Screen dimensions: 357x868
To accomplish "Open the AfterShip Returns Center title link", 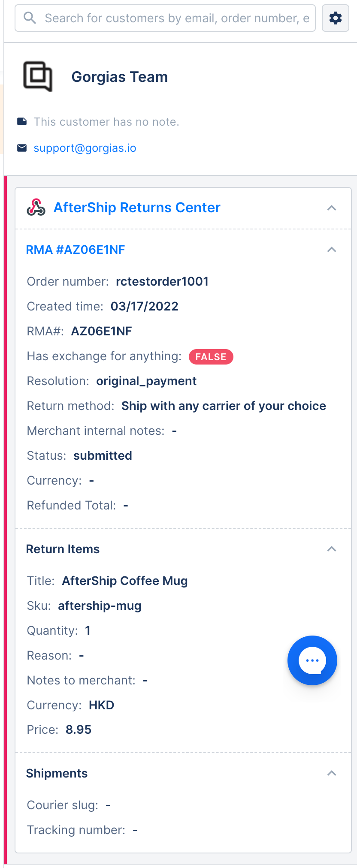I will pyautogui.click(x=137, y=208).
